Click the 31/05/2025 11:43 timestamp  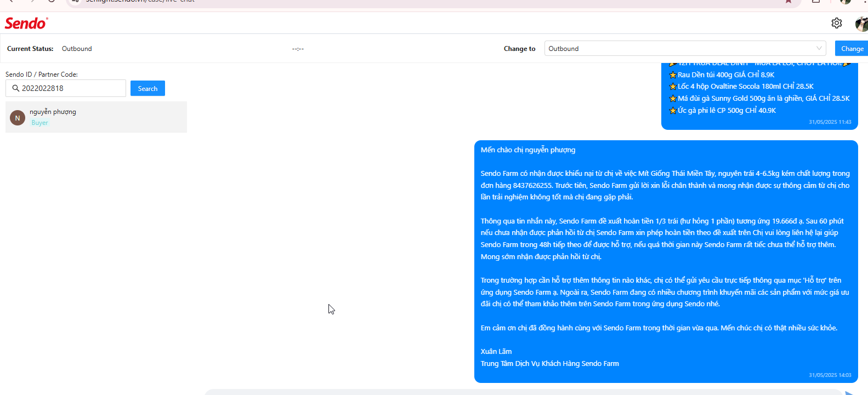tap(830, 122)
